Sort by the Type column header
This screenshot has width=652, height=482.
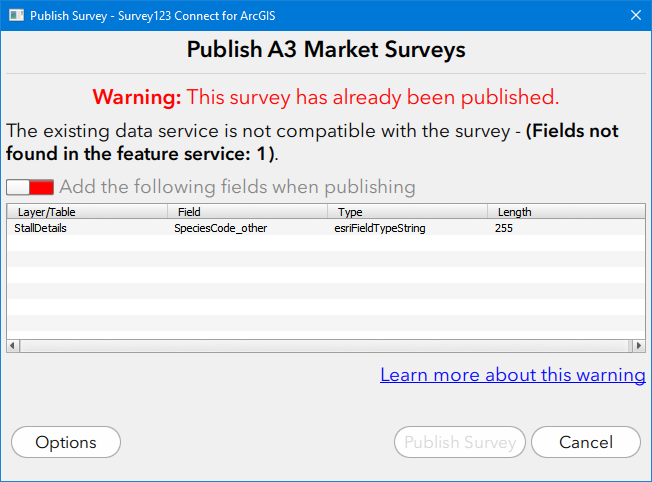[x=408, y=212]
